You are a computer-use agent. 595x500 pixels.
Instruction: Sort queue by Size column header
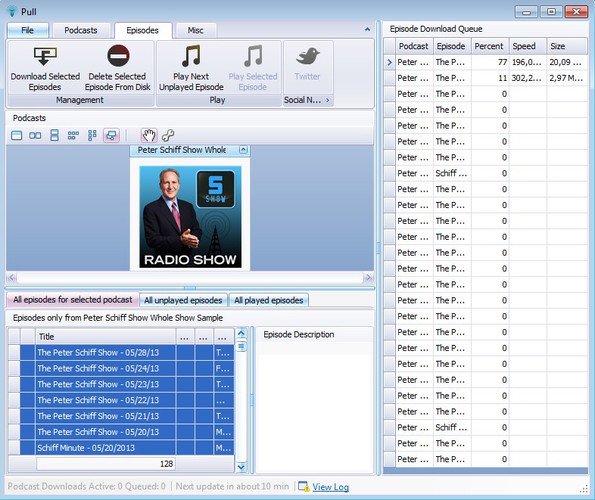click(x=567, y=46)
